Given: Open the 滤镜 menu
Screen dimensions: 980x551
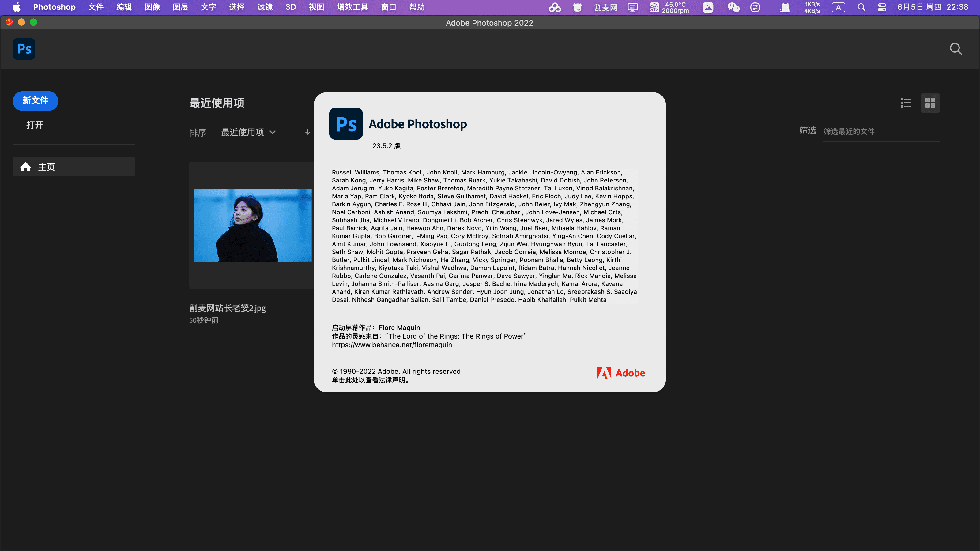Looking at the screenshot, I should click(x=265, y=7).
